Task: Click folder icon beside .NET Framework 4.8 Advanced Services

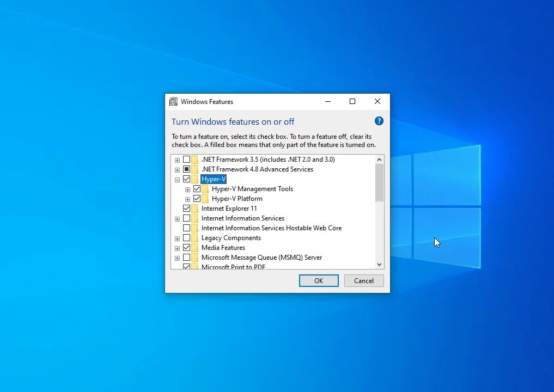Action: coord(194,169)
